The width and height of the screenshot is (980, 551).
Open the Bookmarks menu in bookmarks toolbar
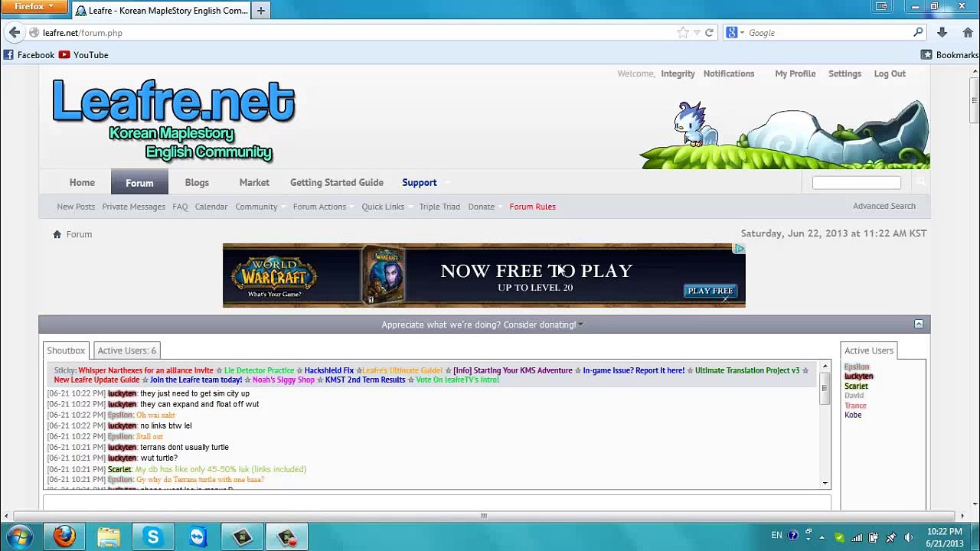coord(949,55)
